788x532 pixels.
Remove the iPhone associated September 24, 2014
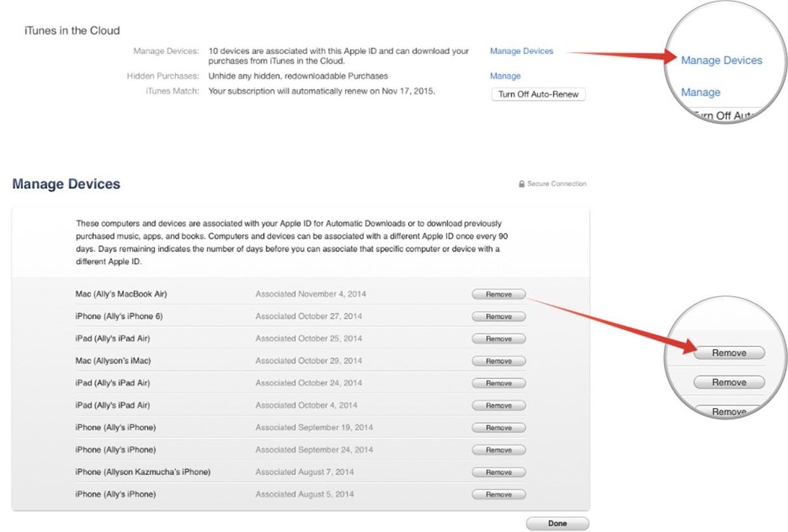click(x=498, y=449)
